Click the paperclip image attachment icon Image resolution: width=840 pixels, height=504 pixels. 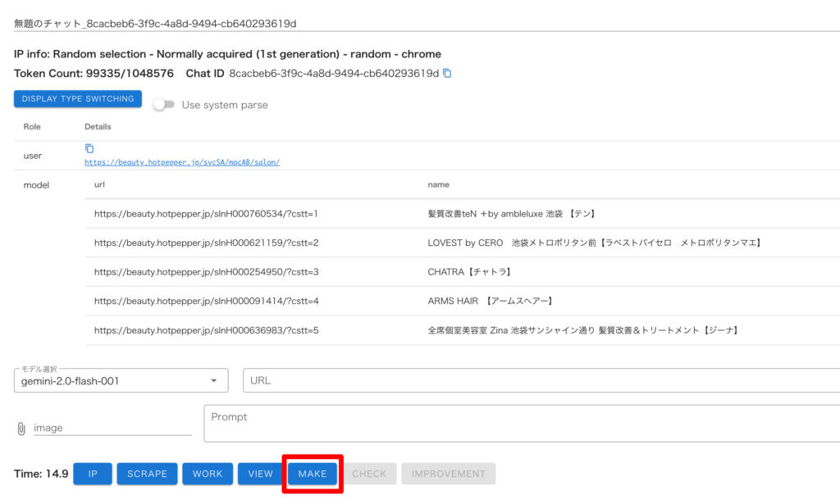pos(21,429)
